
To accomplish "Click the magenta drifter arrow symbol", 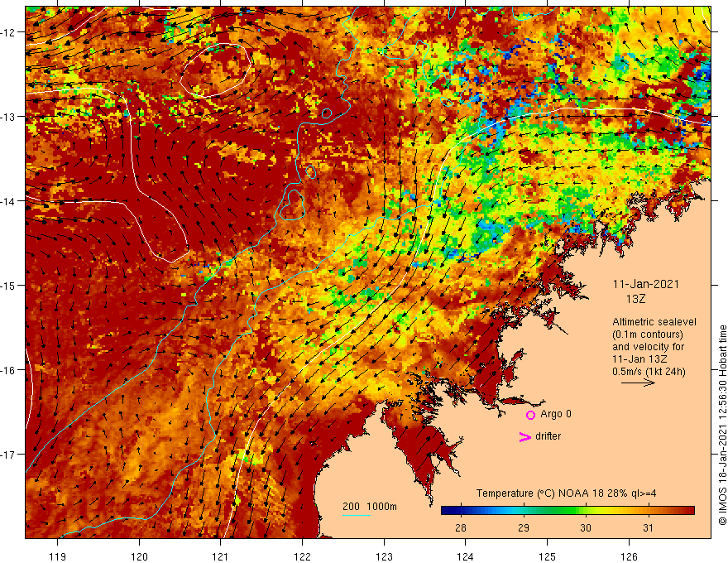I will [x=524, y=436].
